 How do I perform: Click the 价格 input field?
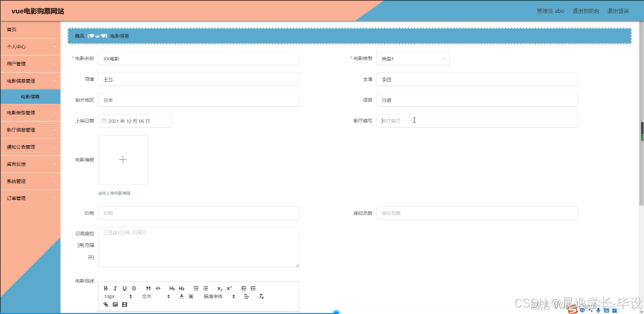199,213
